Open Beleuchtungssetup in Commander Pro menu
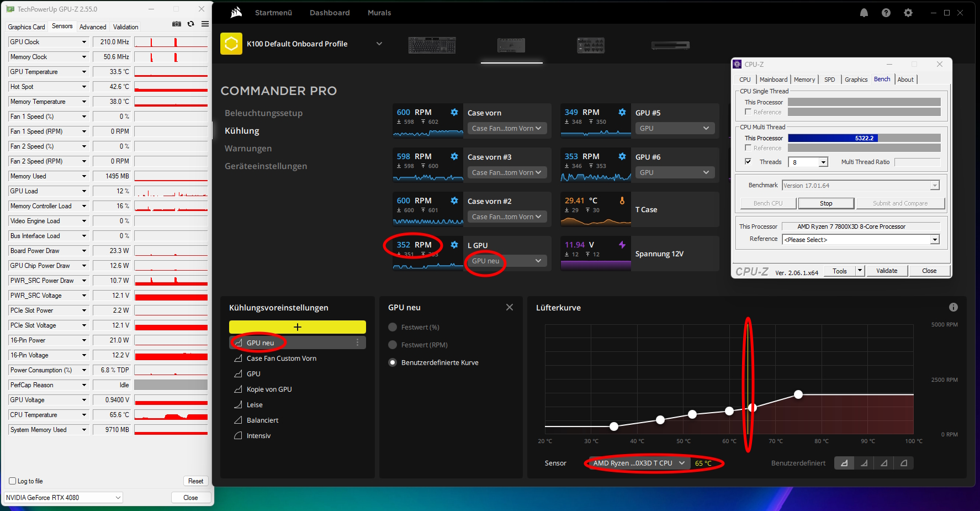980x511 pixels. coord(264,113)
